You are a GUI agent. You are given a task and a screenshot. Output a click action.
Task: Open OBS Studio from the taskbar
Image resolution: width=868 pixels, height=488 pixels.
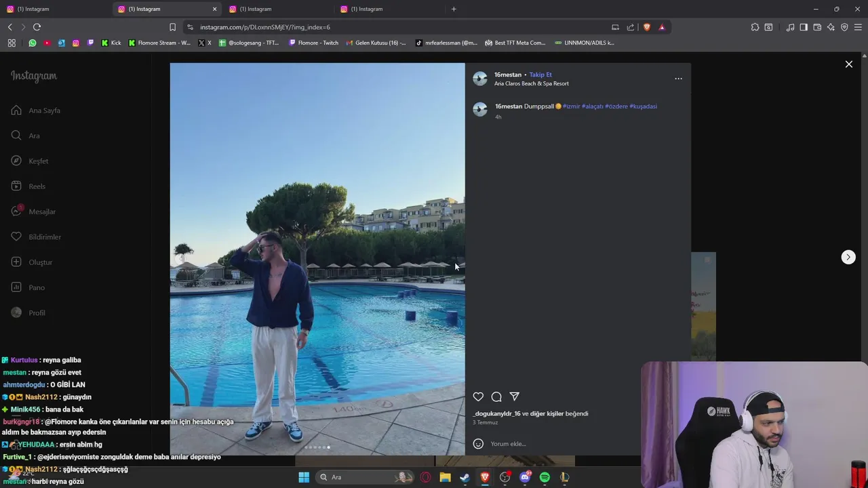tap(505, 477)
